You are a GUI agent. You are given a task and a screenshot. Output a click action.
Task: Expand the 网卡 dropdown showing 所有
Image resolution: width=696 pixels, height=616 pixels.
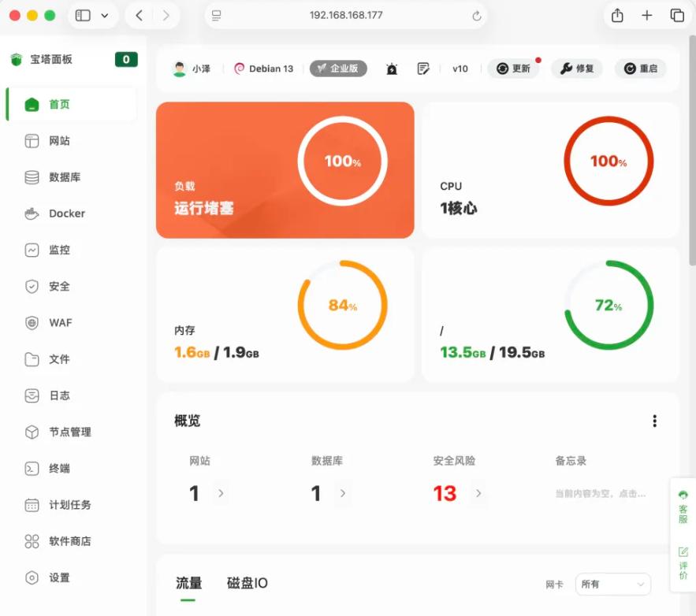(612, 584)
